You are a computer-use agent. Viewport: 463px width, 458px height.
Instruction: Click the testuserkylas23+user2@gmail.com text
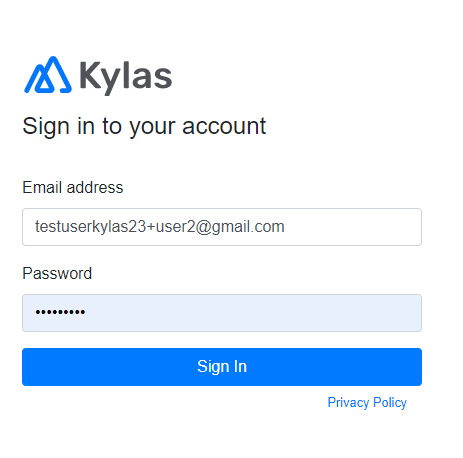(x=160, y=227)
